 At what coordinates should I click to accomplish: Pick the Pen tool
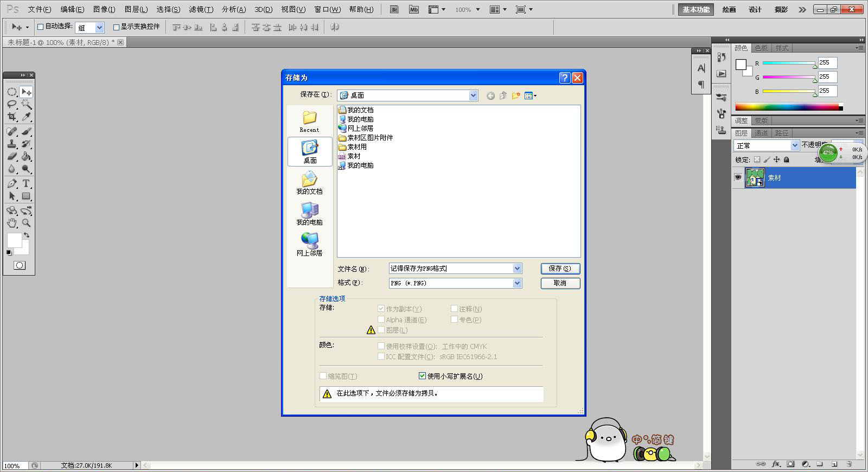point(12,183)
